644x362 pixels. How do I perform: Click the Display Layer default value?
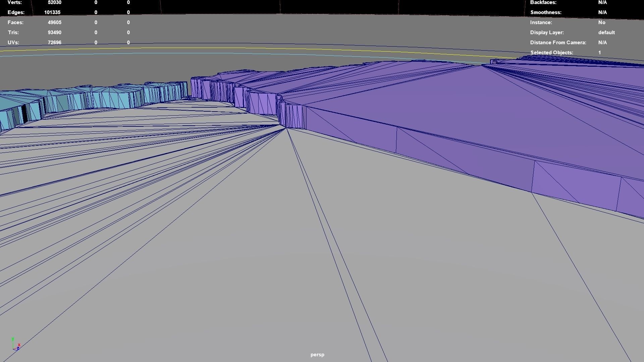click(606, 33)
